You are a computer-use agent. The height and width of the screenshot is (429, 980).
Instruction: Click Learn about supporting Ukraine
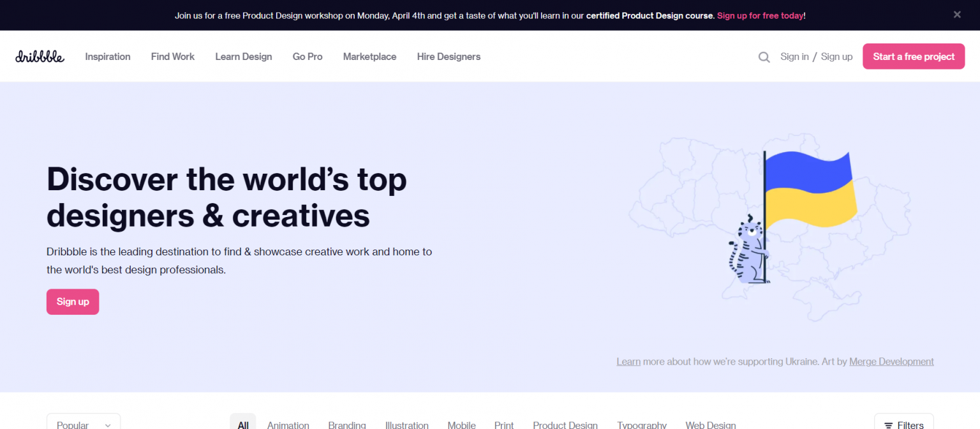tap(628, 361)
